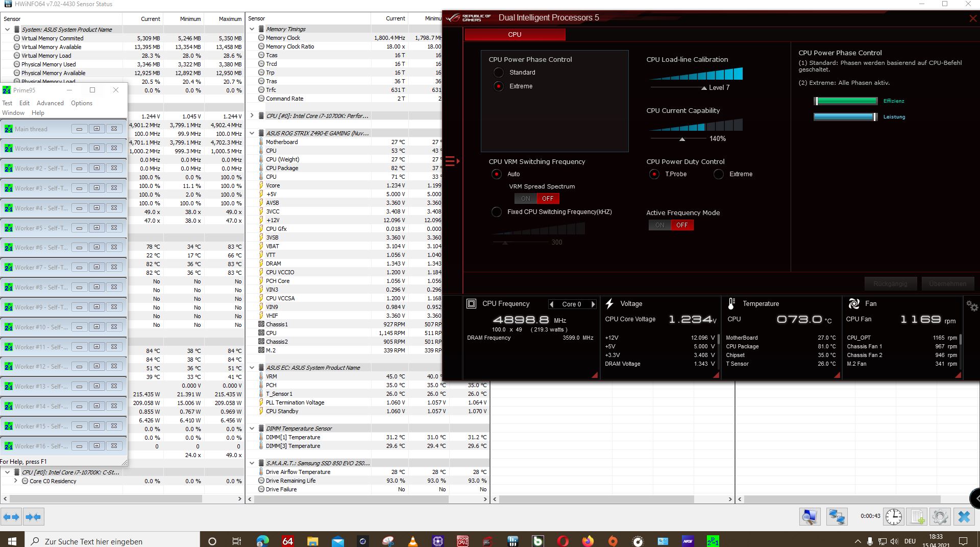The width and height of the screenshot is (980, 547).
Task: Adjust CPU Current Capability slider
Action: 682,139
